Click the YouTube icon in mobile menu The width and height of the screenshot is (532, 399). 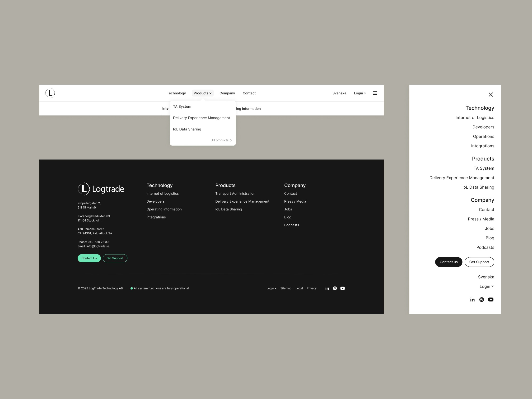[491, 300]
